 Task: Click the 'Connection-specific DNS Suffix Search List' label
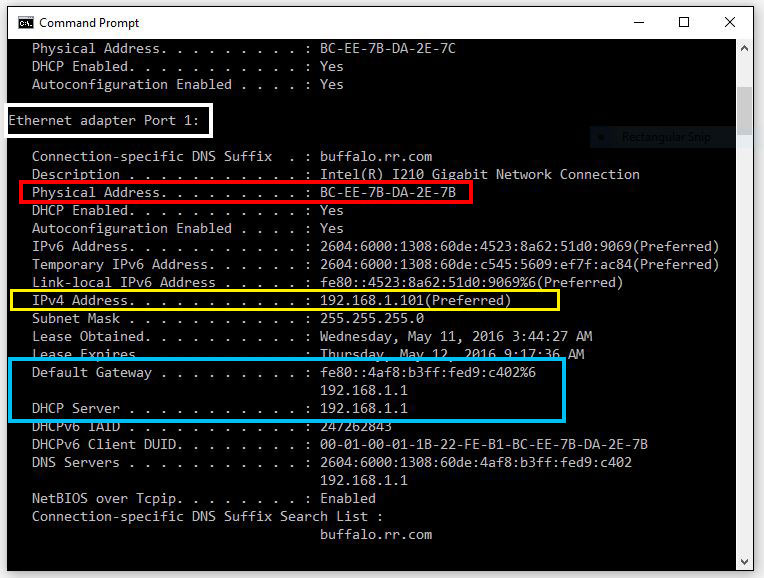[x=200, y=516]
